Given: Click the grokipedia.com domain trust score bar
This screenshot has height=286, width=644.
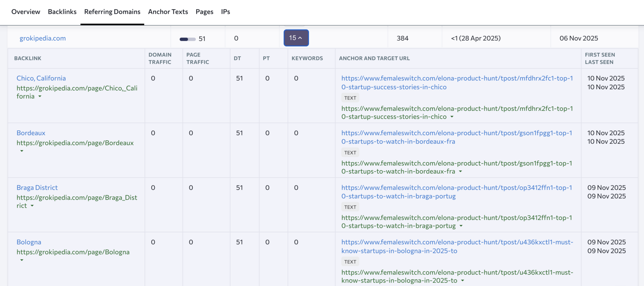Looking at the screenshot, I should [x=187, y=39].
